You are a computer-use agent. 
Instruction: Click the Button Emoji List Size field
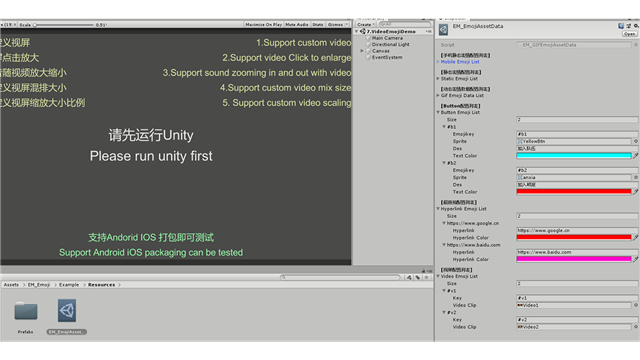[577, 120]
